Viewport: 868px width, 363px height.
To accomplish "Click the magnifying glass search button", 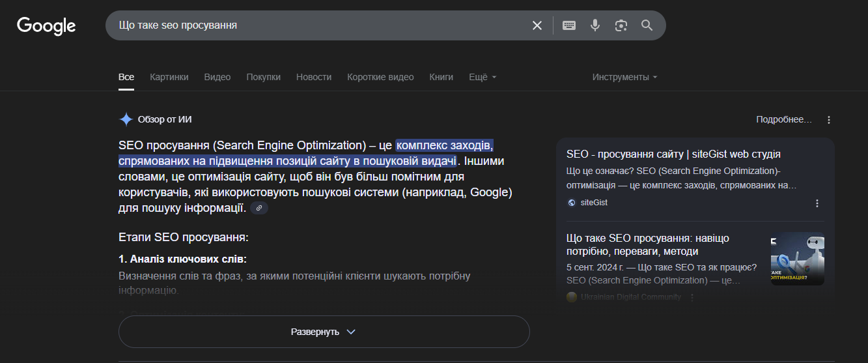I will click(x=647, y=25).
